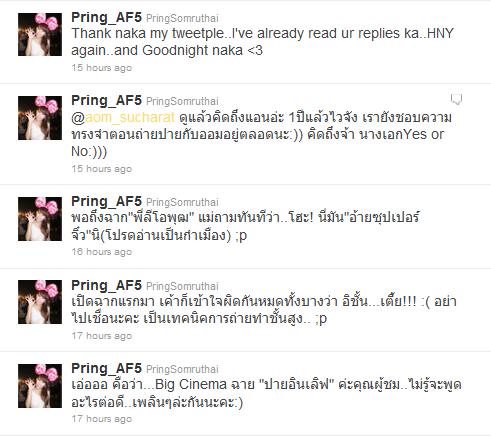Click the avatar beside the Goodnight tweet
This screenshot has width=491, height=436.
point(40,34)
